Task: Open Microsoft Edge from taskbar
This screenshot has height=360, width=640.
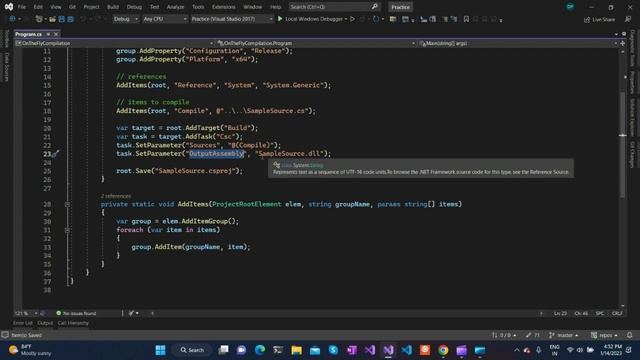Action: [x=260, y=350]
